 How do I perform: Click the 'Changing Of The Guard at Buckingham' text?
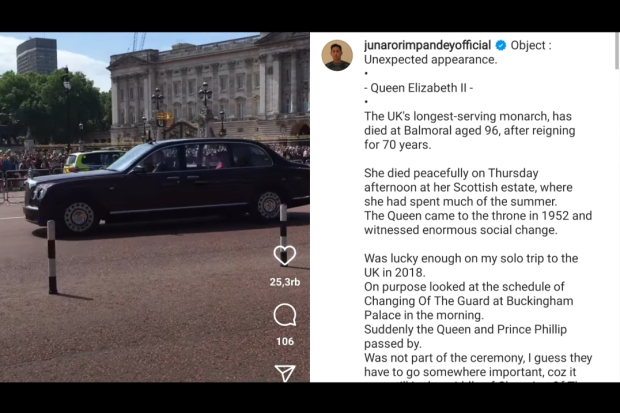469,301
